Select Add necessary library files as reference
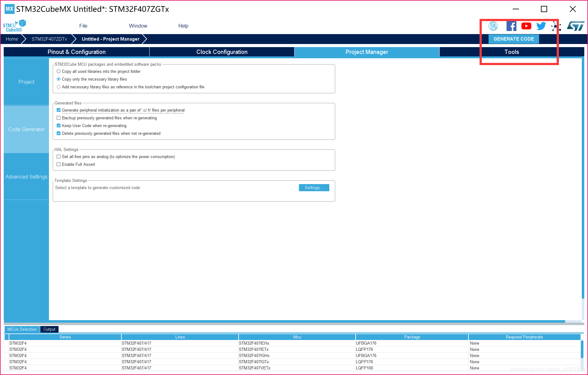Viewport: 588px width, 375px height. pyautogui.click(x=59, y=87)
